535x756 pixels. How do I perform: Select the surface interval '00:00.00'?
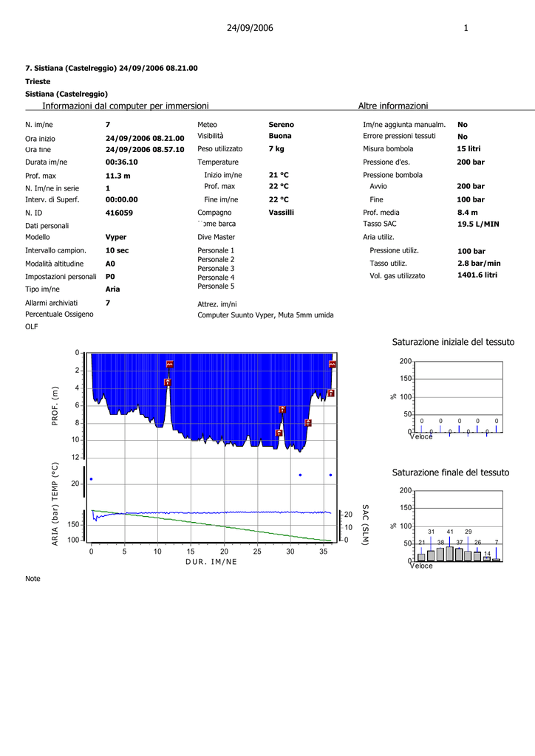point(122,199)
